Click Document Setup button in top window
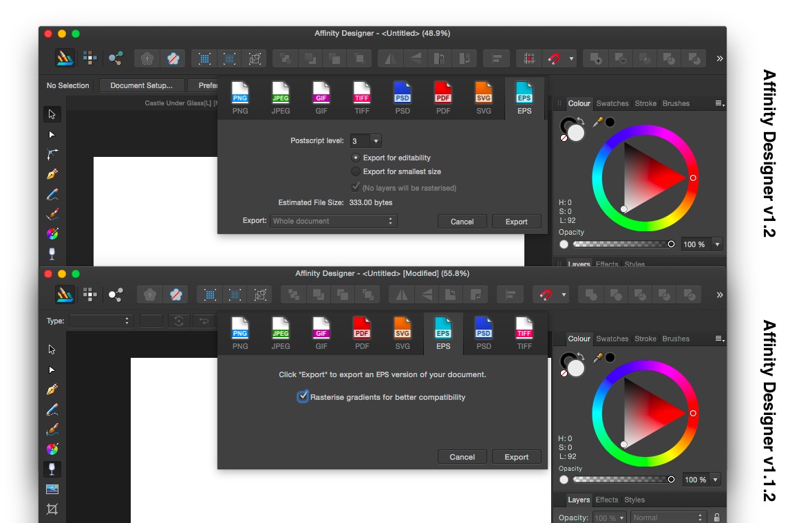 (x=141, y=85)
